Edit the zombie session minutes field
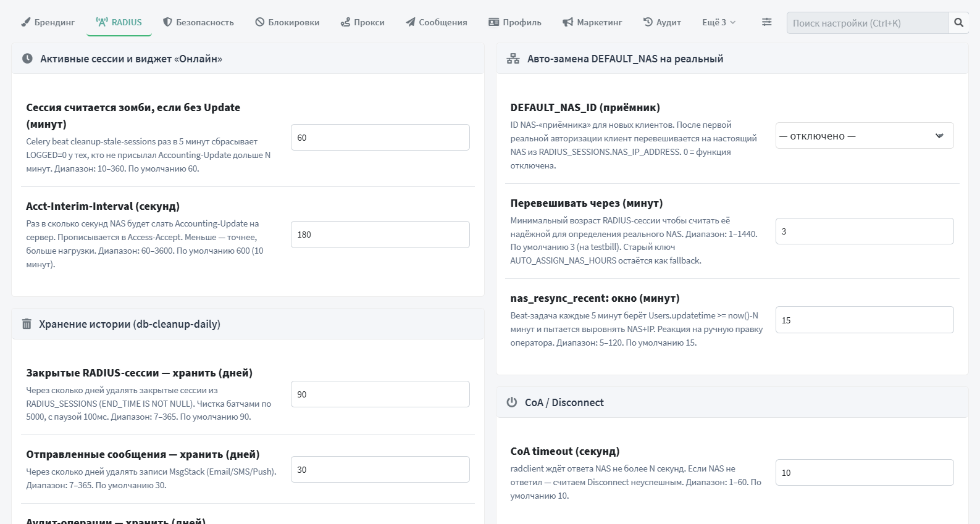980x524 pixels. coord(380,138)
